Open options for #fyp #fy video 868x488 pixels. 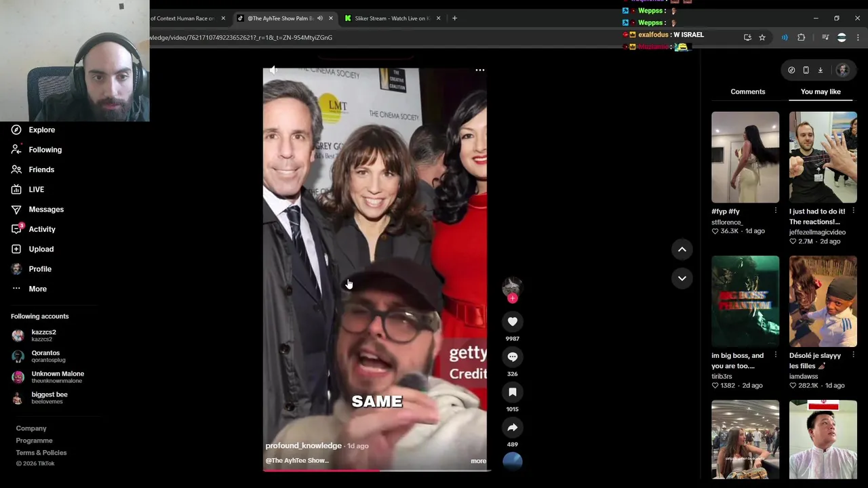click(x=776, y=211)
